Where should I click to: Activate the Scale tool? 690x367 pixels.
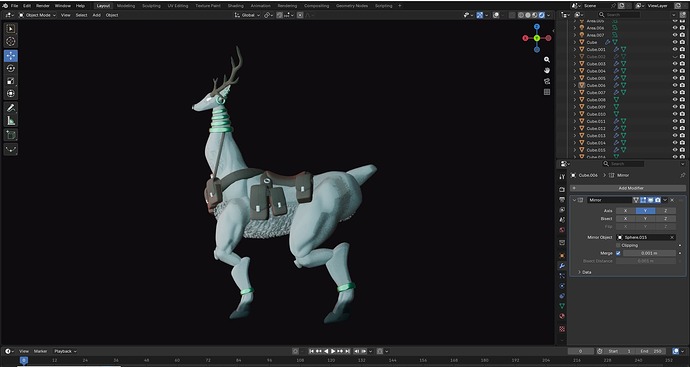11,81
